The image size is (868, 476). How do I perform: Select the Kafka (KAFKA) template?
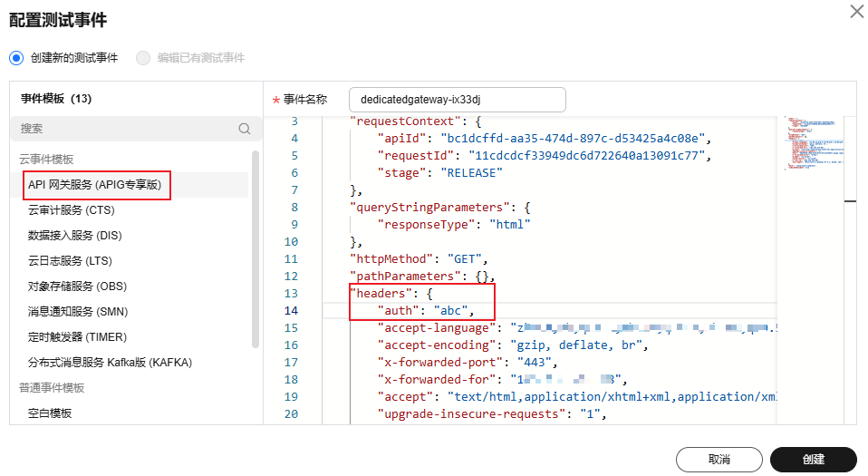(x=110, y=363)
